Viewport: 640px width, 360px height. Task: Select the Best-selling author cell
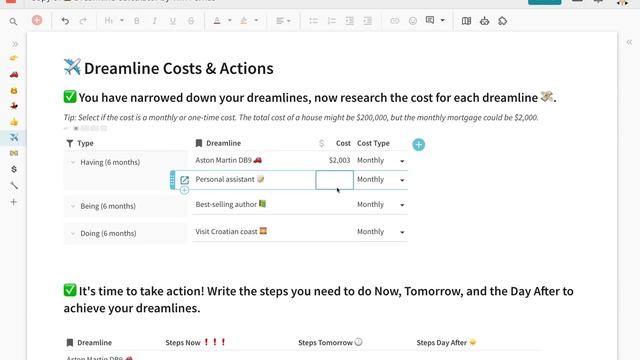click(x=253, y=204)
